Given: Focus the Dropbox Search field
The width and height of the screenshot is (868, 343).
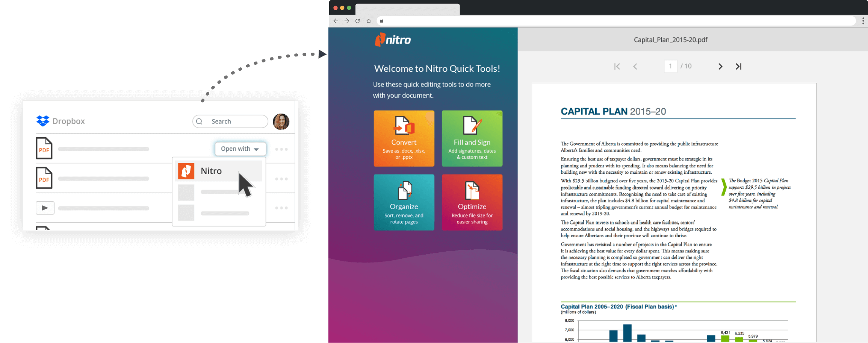Looking at the screenshot, I should (230, 121).
